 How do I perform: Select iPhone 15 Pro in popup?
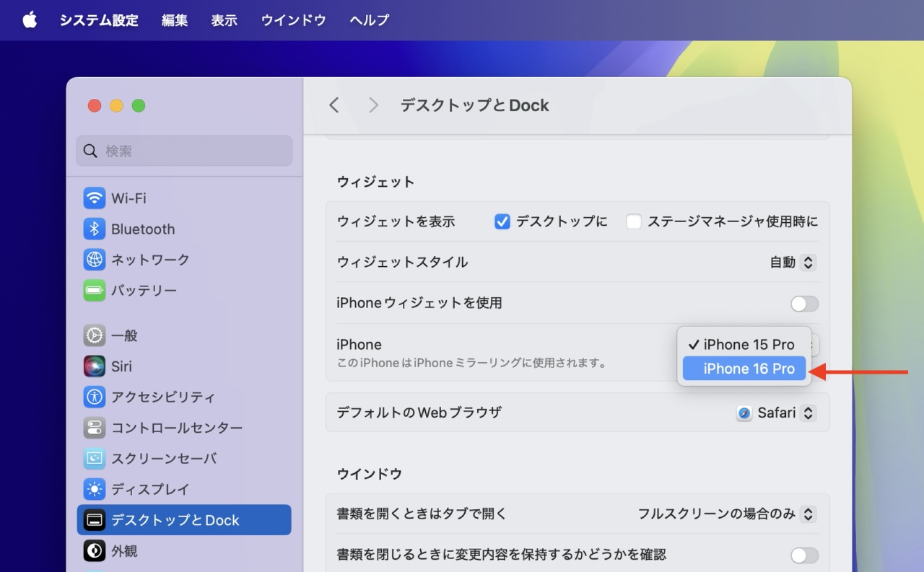point(744,344)
